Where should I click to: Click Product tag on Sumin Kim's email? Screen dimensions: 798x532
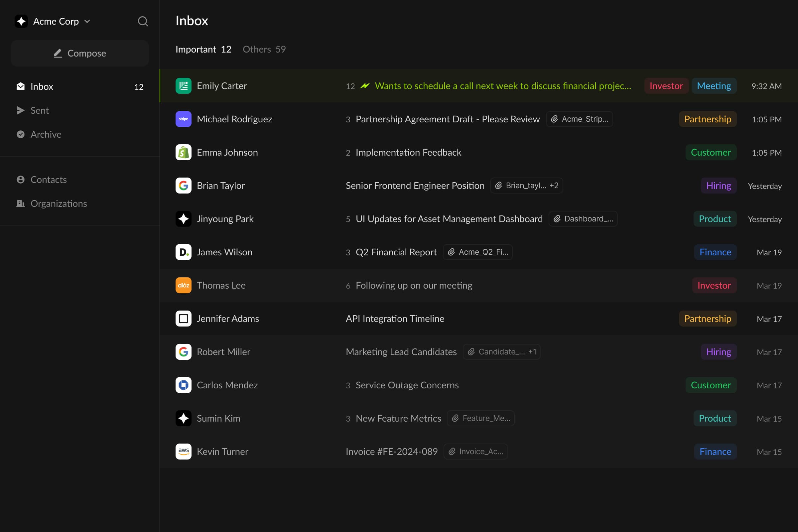pos(715,418)
